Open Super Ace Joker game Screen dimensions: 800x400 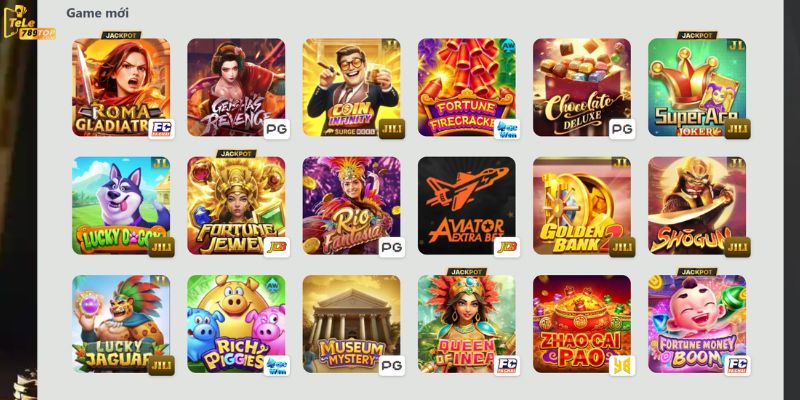click(x=697, y=87)
